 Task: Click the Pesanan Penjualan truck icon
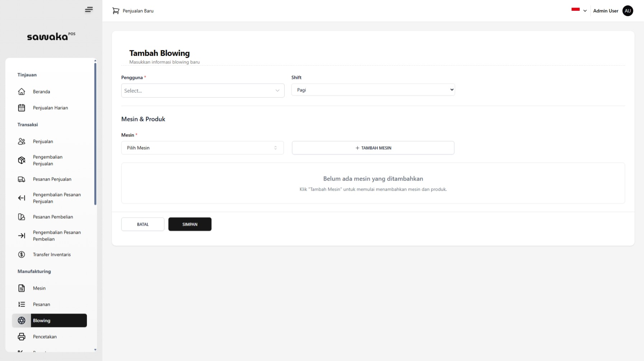coord(22,179)
